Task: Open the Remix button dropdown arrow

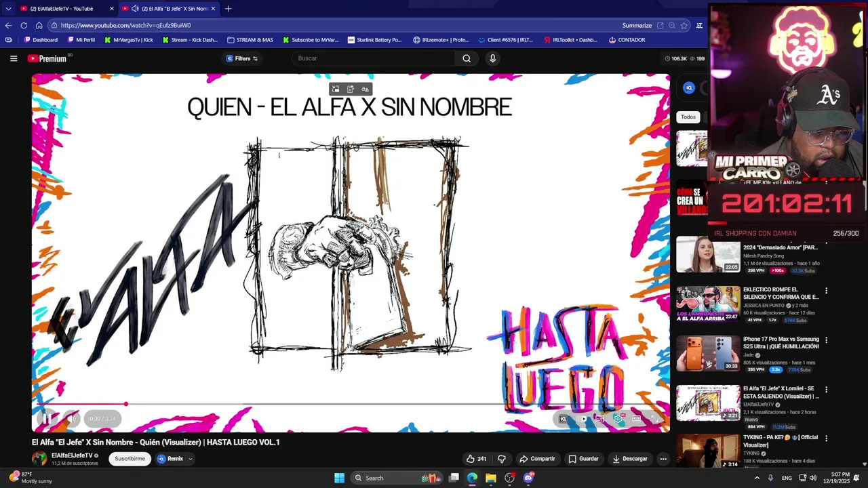Action: tap(191, 459)
